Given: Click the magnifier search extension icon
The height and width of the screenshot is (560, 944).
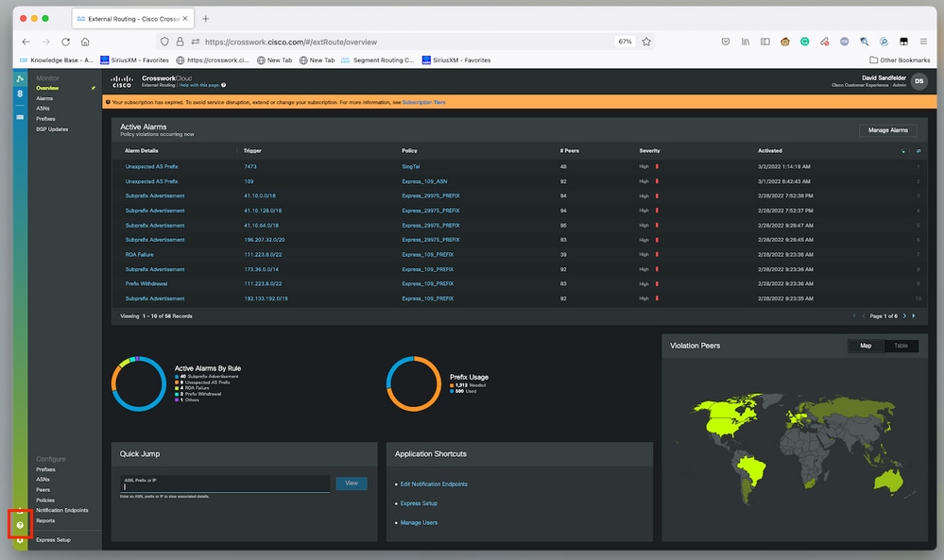Looking at the screenshot, I should (x=864, y=42).
